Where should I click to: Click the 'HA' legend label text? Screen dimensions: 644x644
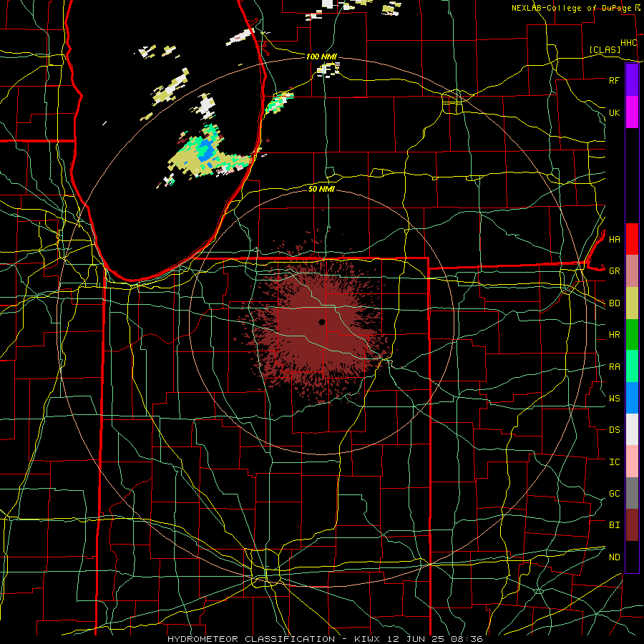pos(614,240)
